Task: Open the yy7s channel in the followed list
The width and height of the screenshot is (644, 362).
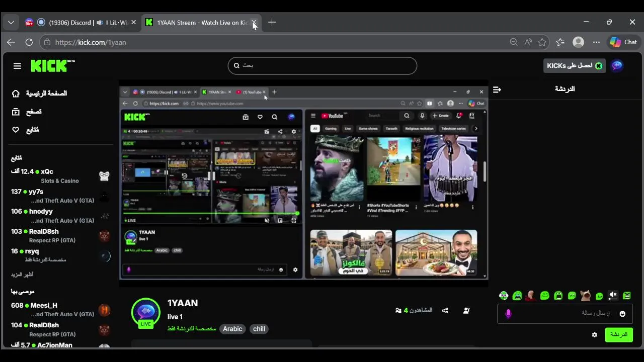Action: (60, 196)
